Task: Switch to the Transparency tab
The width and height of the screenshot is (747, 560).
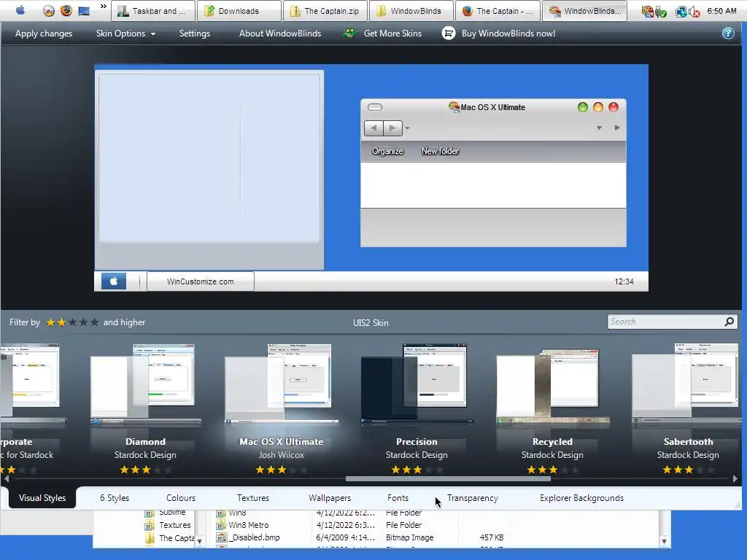Action: click(473, 497)
